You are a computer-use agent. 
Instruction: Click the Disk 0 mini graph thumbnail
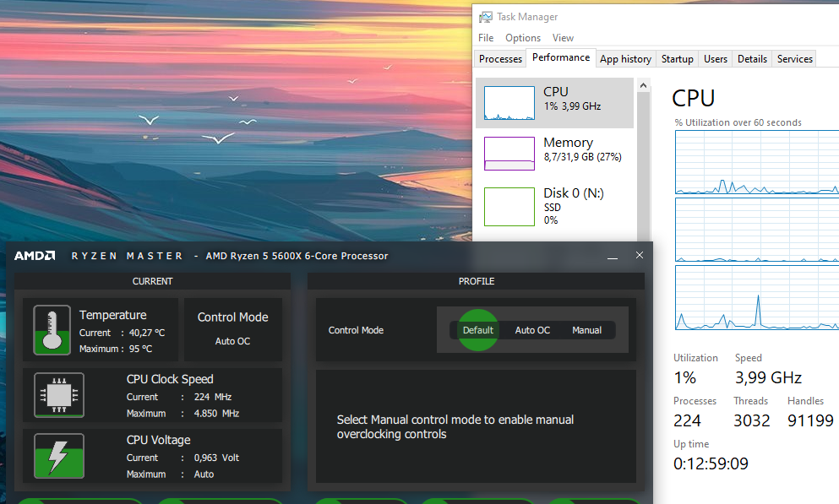click(x=509, y=206)
